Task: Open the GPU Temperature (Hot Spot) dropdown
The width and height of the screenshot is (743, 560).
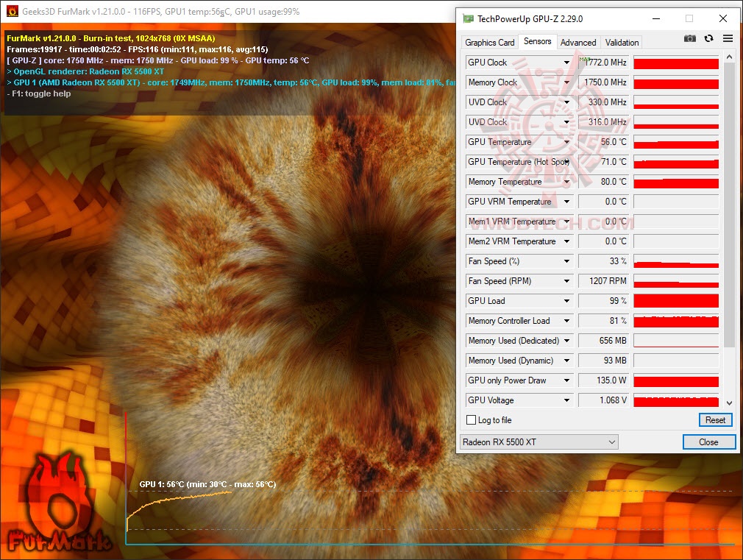Action: (566, 162)
